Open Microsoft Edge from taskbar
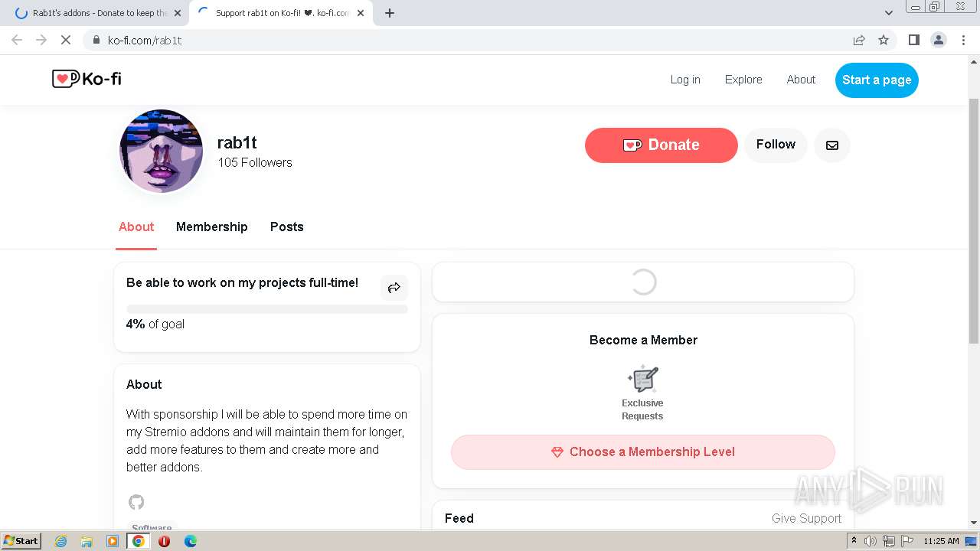Viewport: 980px width, 551px height. click(x=191, y=541)
